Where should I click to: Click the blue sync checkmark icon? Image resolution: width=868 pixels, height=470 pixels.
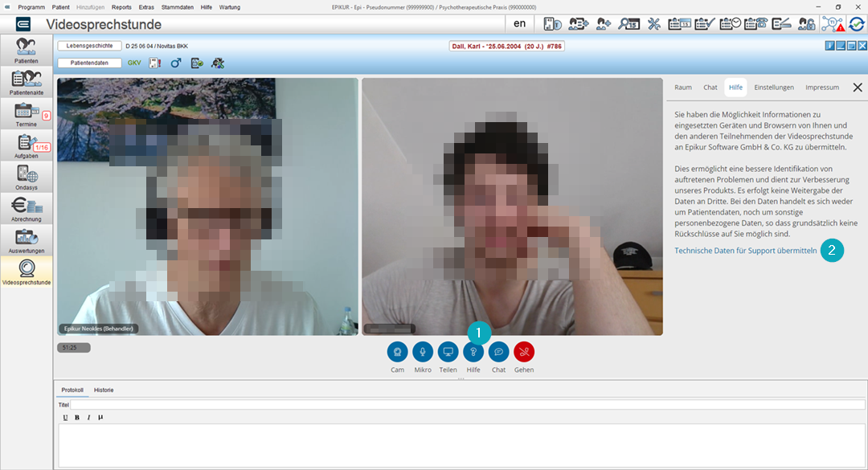[x=857, y=24]
